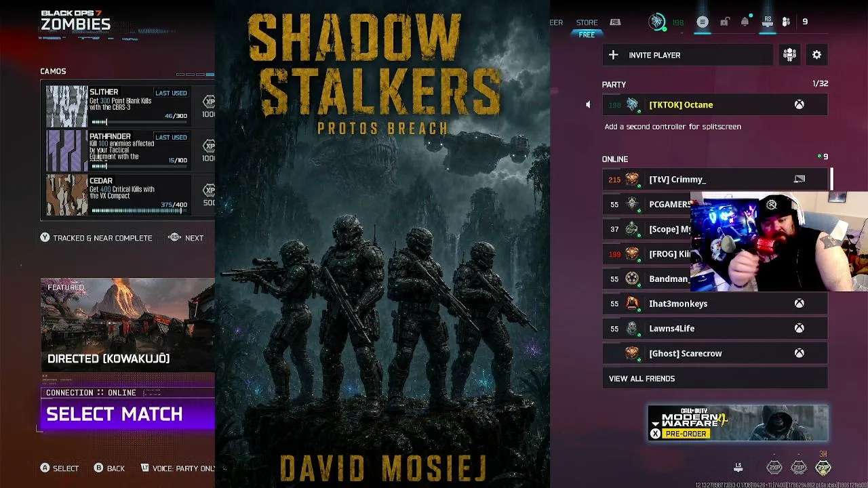Click the padlock icon in top bar
Screen dimensions: 868x488
click(724, 22)
